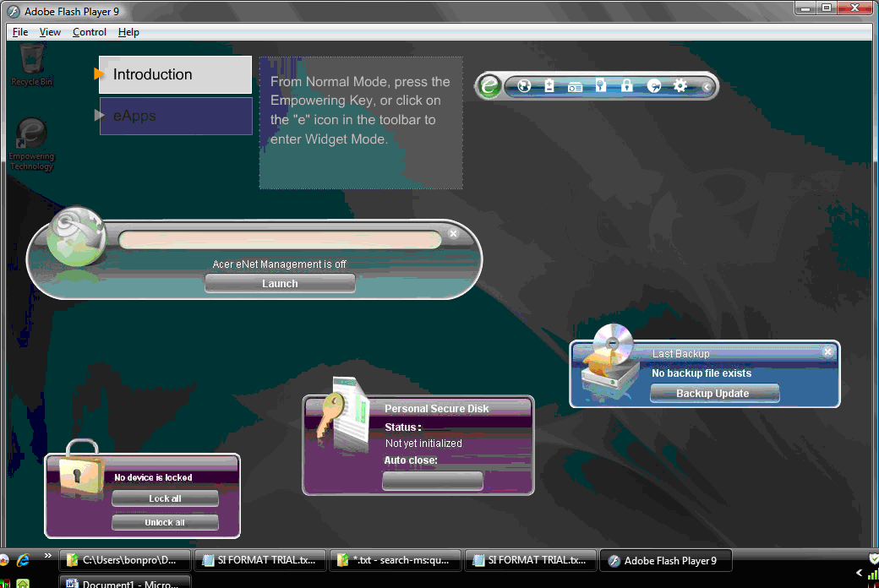879x588 pixels.
Task: Launch Acer eNet Management
Action: click(280, 284)
